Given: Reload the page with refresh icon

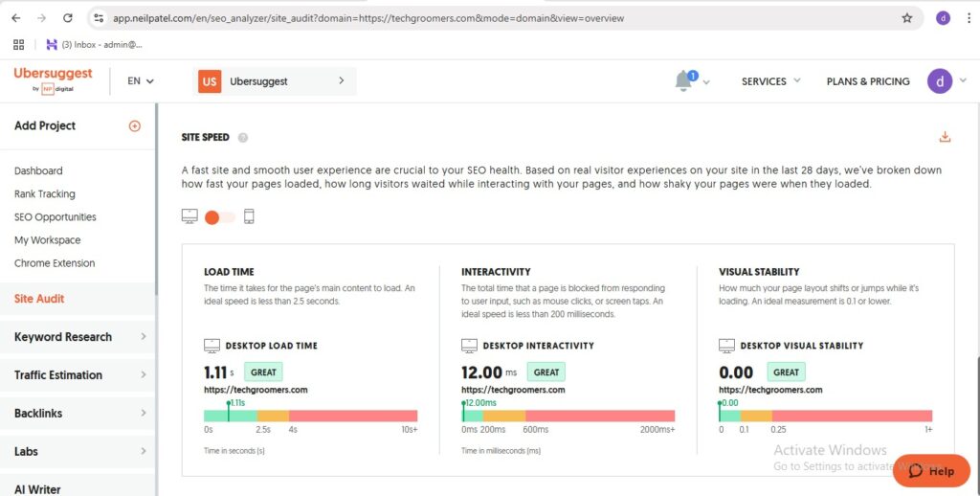Looking at the screenshot, I should tap(68, 18).
